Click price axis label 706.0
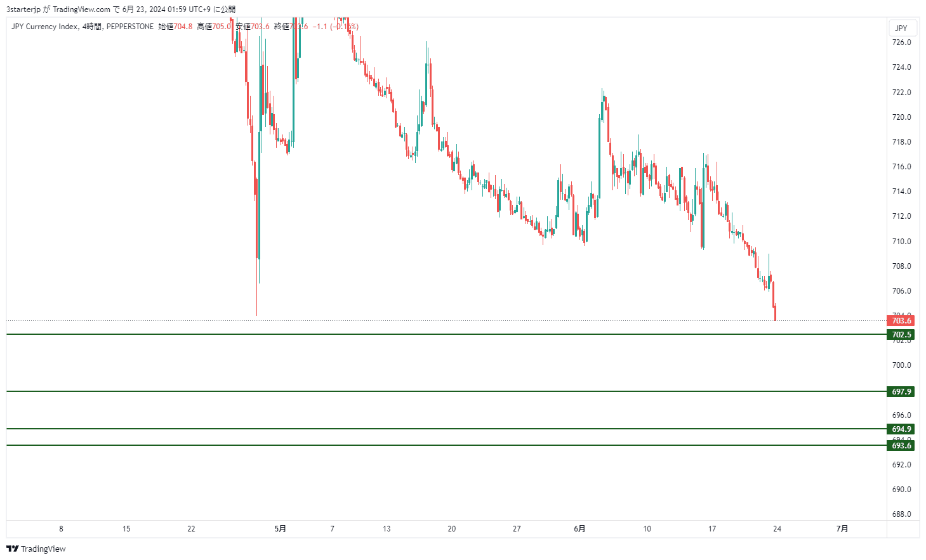Screen dimensions: 926x560 coord(901,291)
